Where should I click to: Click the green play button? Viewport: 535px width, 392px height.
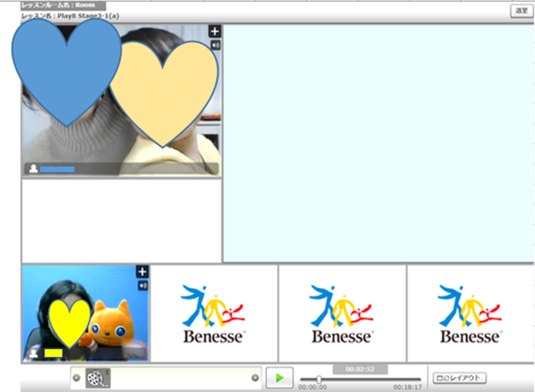279,378
